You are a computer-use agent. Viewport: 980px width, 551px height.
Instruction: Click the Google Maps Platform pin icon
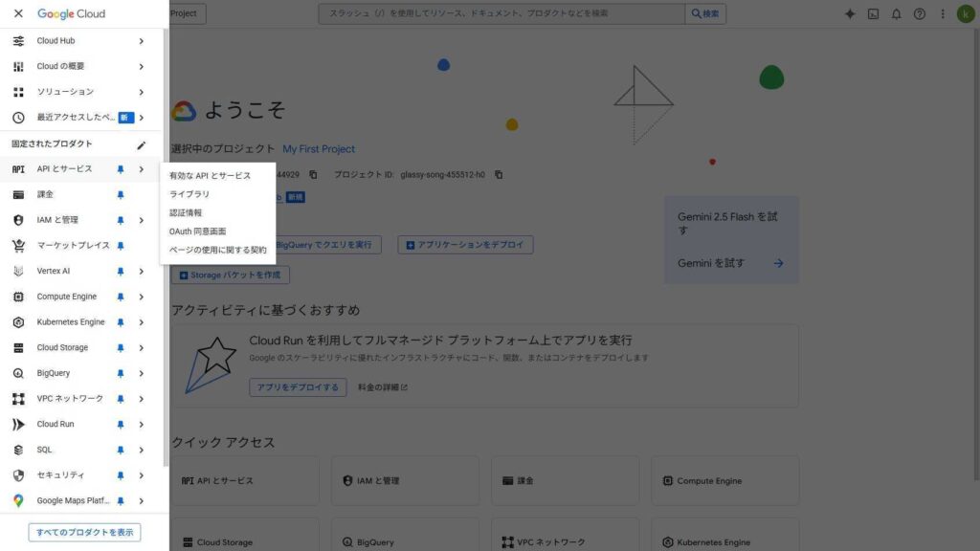click(18, 501)
